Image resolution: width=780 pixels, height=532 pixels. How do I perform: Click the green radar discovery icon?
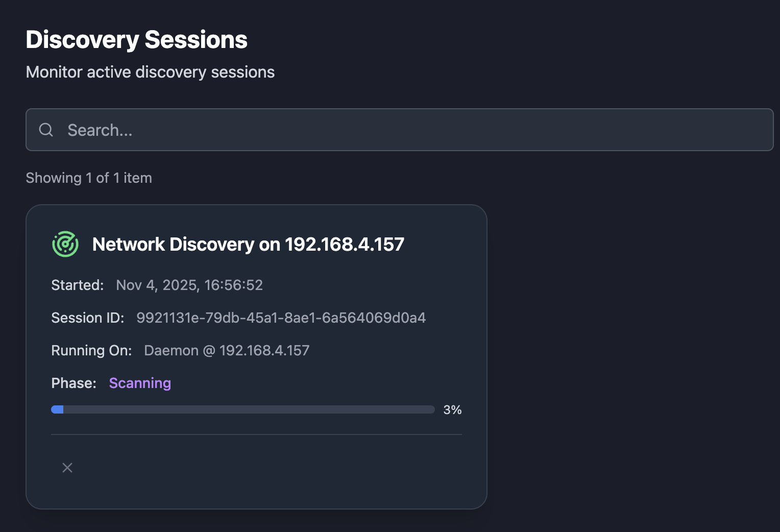[x=65, y=244]
